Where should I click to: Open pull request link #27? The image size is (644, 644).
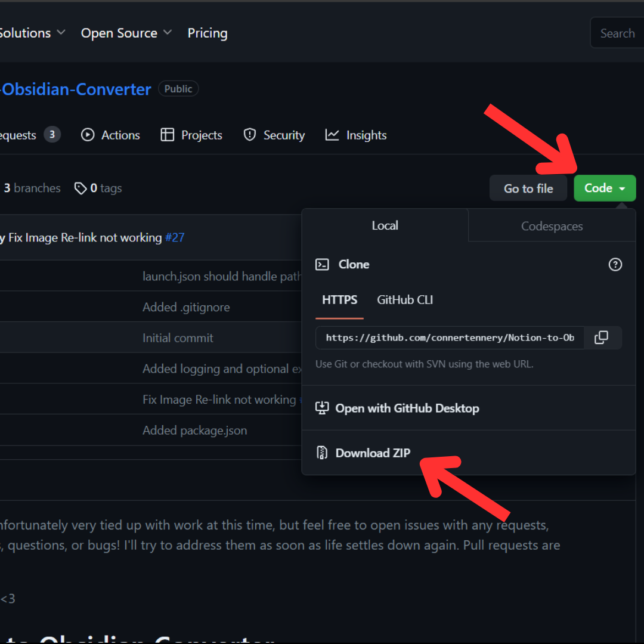click(175, 237)
